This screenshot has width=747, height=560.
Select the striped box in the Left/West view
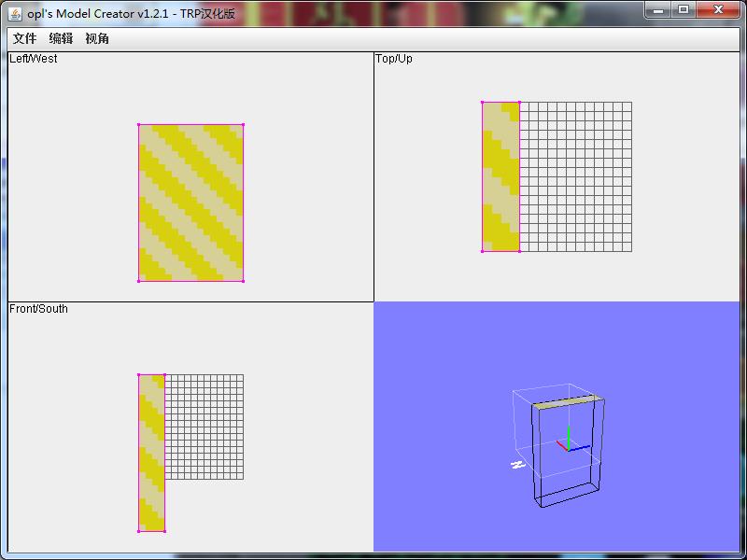tap(190, 203)
